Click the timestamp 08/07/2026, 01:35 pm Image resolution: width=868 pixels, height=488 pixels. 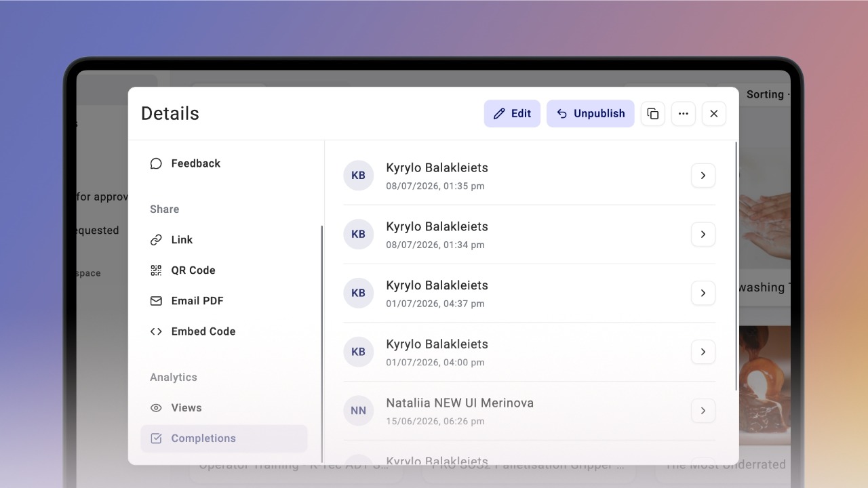pos(435,186)
